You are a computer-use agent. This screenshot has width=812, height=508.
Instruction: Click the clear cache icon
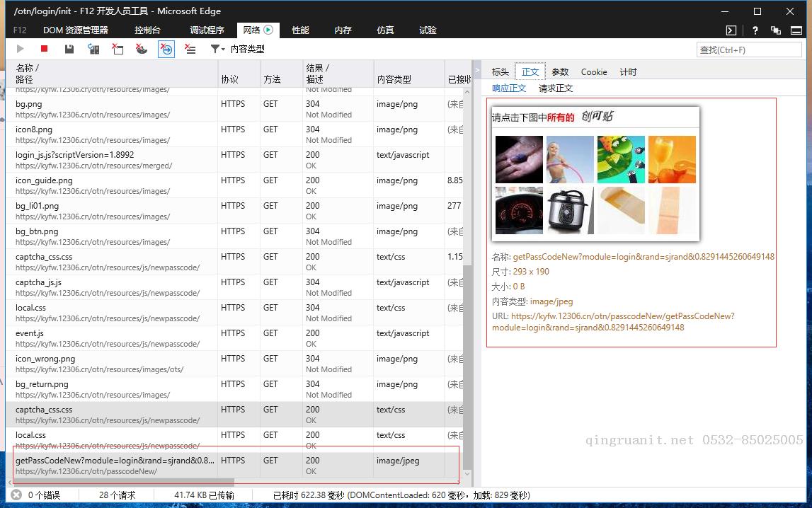(118, 49)
